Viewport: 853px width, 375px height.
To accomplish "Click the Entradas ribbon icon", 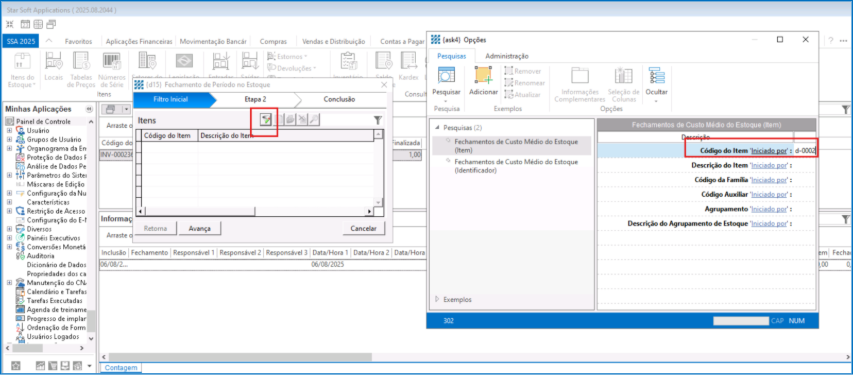I will [x=221, y=62].
